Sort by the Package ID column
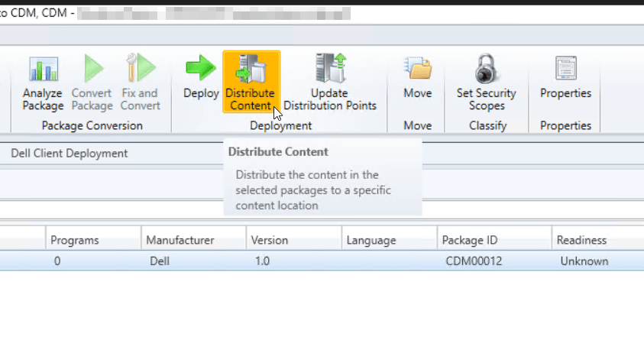 (x=470, y=240)
